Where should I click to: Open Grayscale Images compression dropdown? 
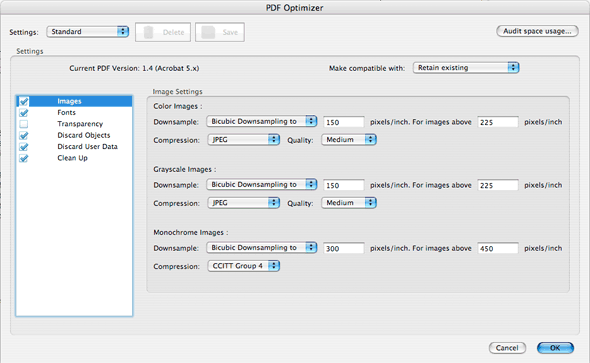(x=243, y=203)
